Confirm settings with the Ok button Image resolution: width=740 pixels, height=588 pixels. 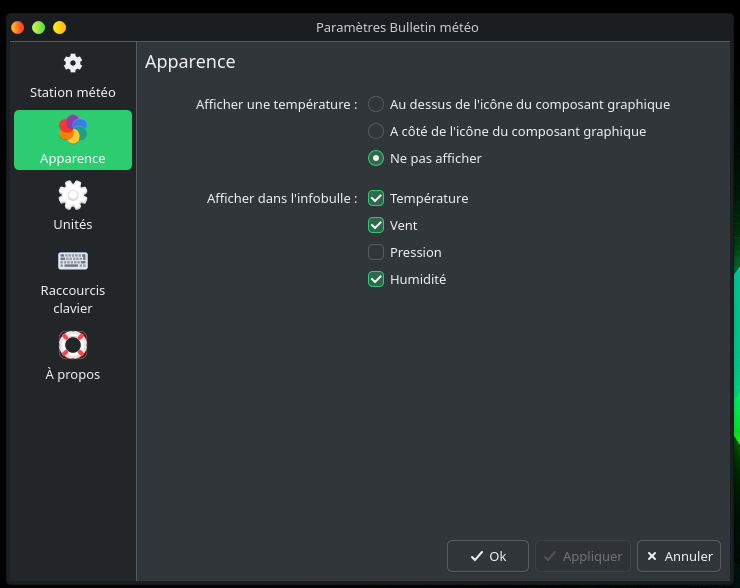487,556
